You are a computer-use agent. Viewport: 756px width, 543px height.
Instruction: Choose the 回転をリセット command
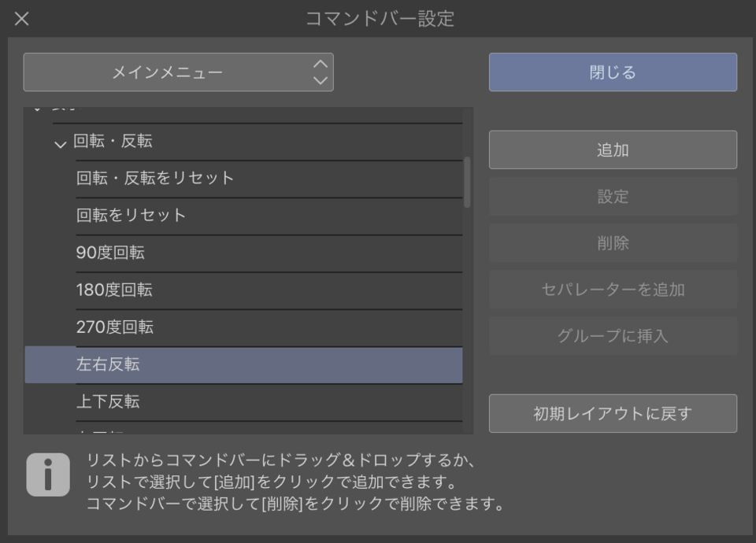click(x=131, y=215)
